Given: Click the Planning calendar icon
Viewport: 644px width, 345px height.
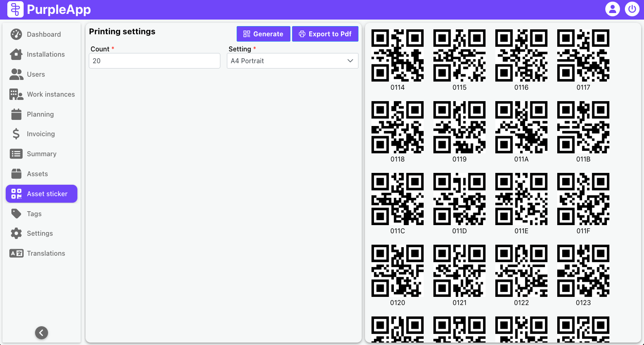Looking at the screenshot, I should point(16,114).
